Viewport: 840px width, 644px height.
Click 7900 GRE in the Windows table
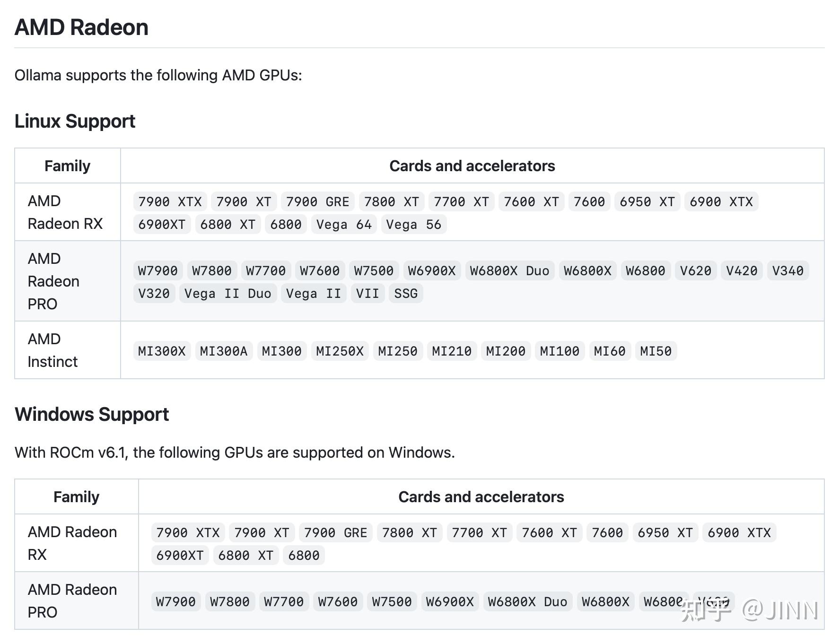pos(335,533)
